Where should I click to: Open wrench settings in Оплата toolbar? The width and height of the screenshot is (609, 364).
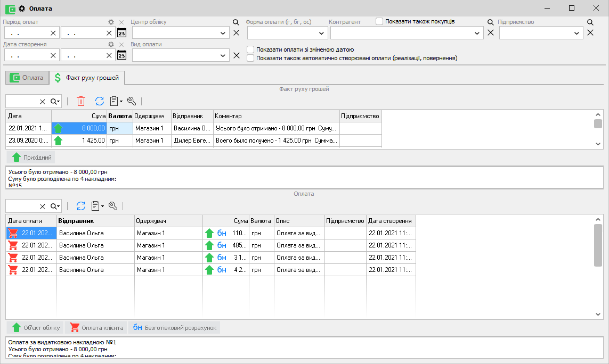tap(113, 206)
